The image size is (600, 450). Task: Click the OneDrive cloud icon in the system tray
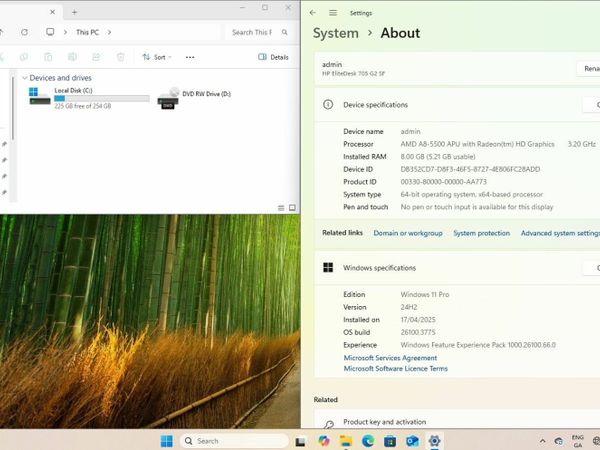coord(559,441)
